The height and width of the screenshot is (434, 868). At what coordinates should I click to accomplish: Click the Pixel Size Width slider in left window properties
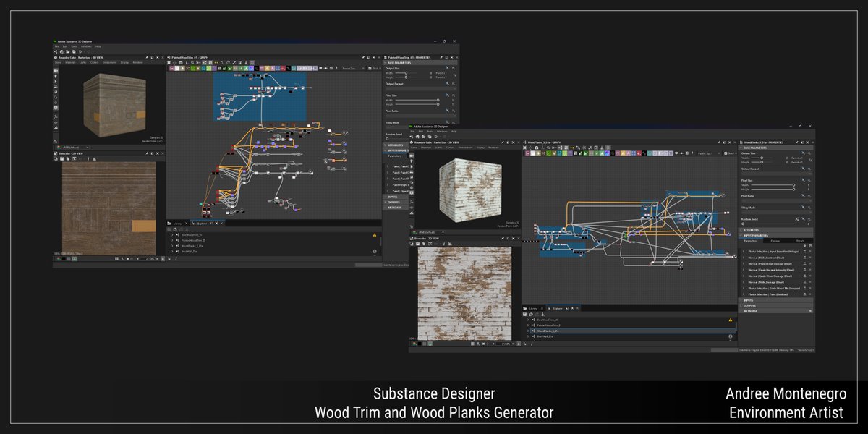tap(417, 100)
